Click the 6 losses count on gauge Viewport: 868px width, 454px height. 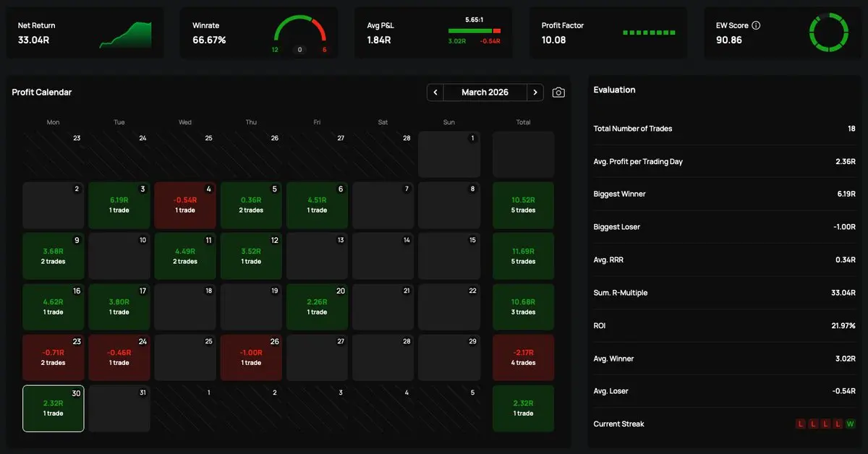(324, 50)
